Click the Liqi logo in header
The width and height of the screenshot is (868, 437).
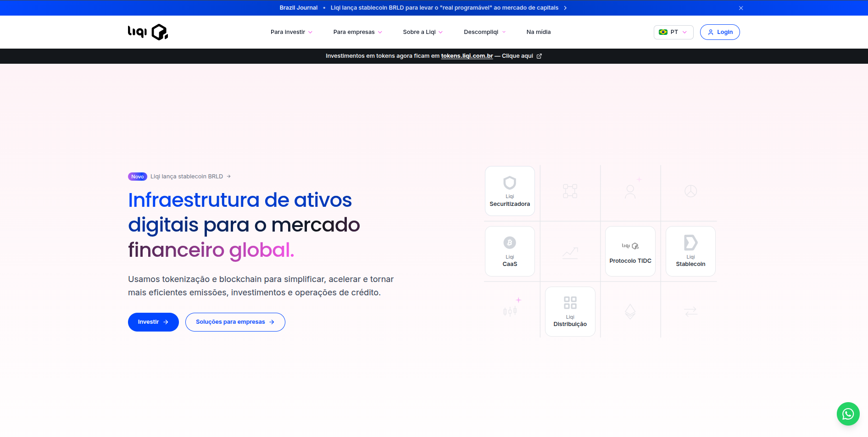click(148, 32)
